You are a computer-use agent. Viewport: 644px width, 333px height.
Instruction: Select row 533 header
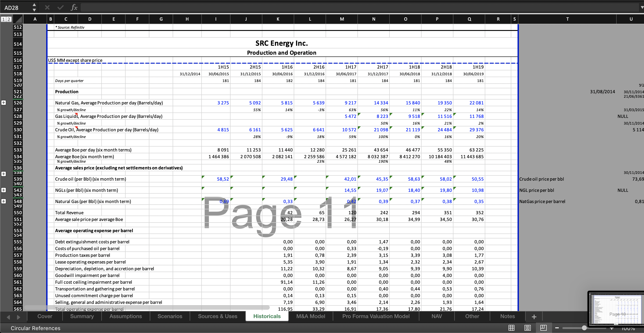[18, 150]
